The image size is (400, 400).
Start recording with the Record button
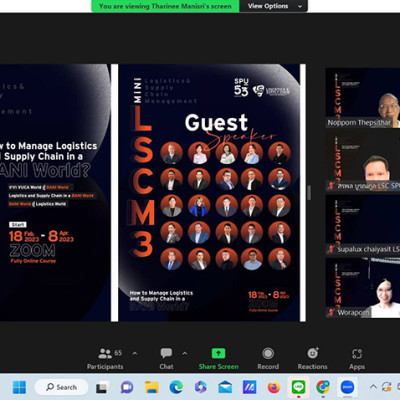click(268, 359)
